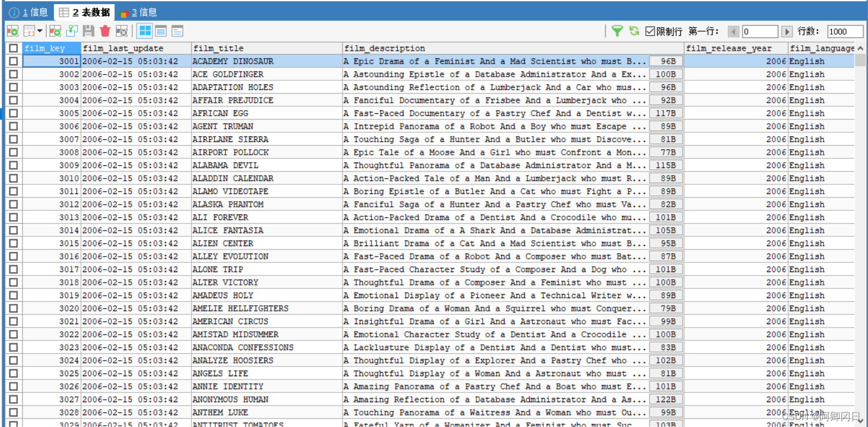This screenshot has width=868, height=427.
Task: Click the duplicate current row icon
Action: tap(72, 31)
